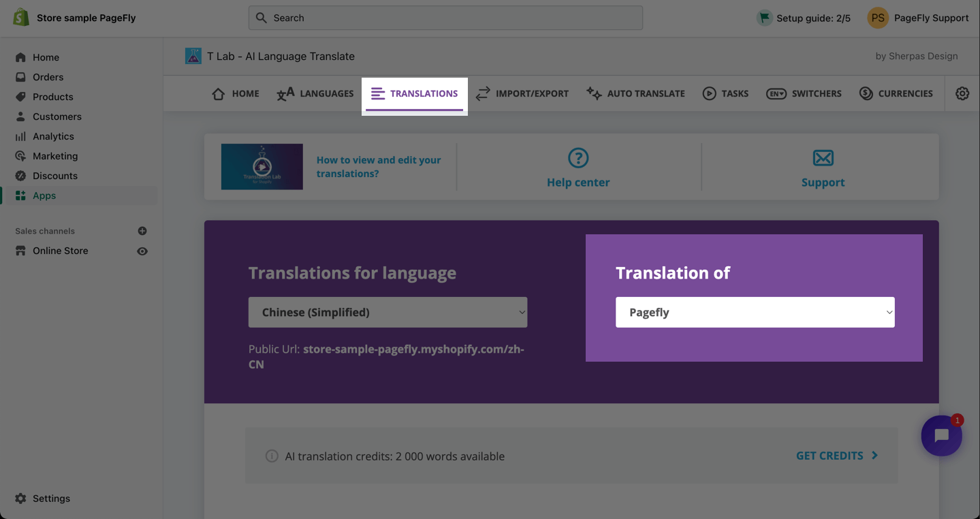The height and width of the screenshot is (519, 980).
Task: Click the Help center link text
Action: (578, 183)
